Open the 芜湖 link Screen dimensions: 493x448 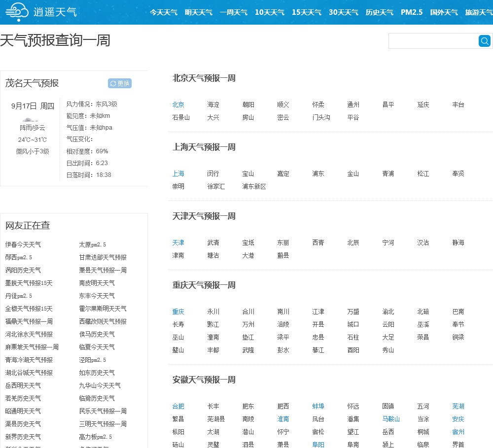coord(458,407)
